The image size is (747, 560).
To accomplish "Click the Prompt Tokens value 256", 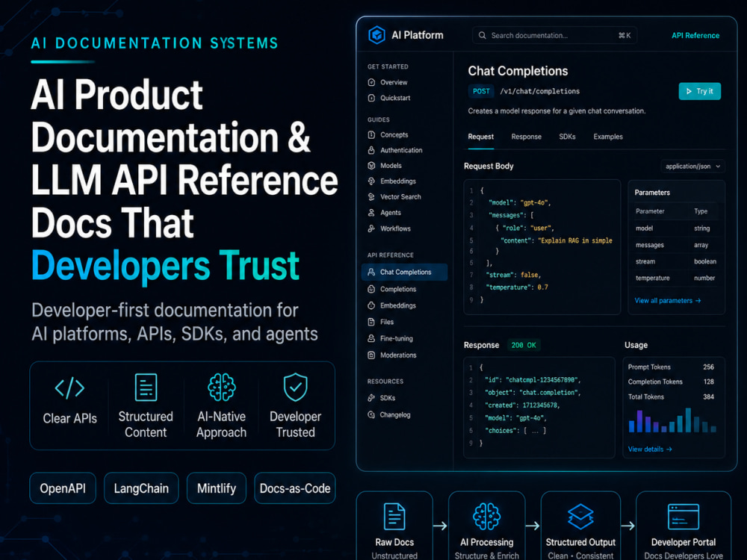I will point(708,367).
